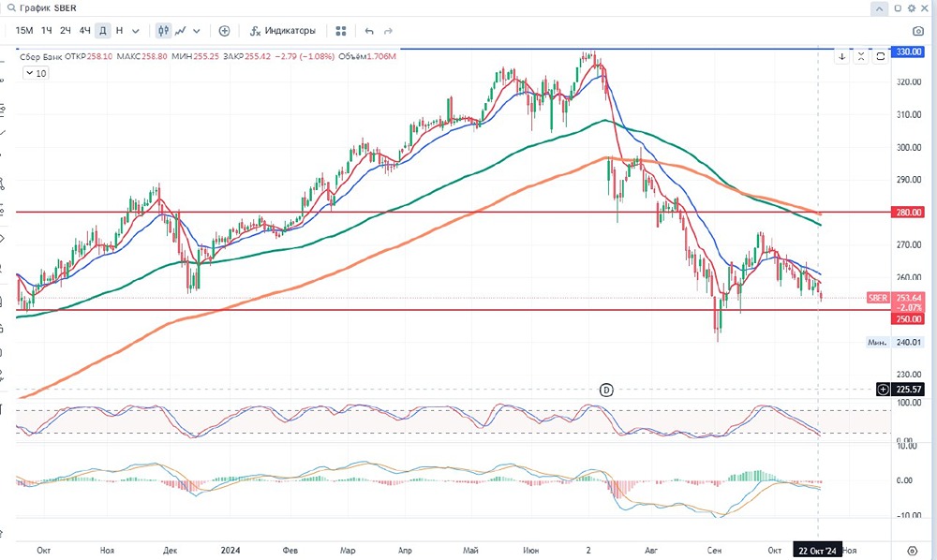Expand more timeframes dropdown after Н
937x560 pixels.
click(x=136, y=31)
